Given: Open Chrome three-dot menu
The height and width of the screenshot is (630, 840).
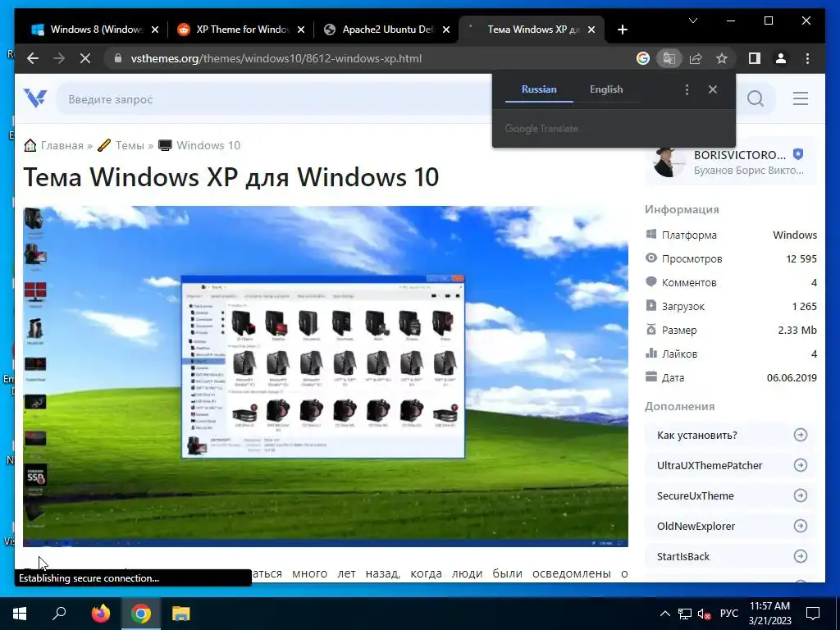Looking at the screenshot, I should pyautogui.click(x=807, y=58).
